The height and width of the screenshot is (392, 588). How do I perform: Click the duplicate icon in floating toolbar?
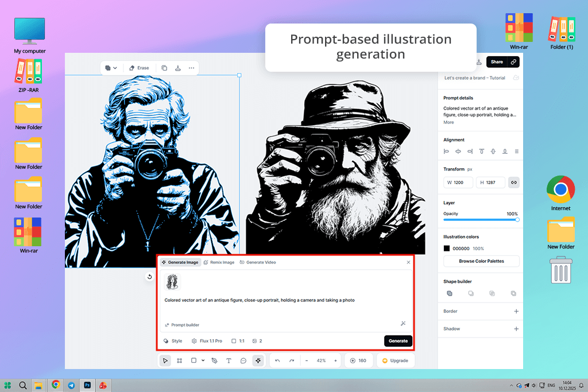[164, 68]
